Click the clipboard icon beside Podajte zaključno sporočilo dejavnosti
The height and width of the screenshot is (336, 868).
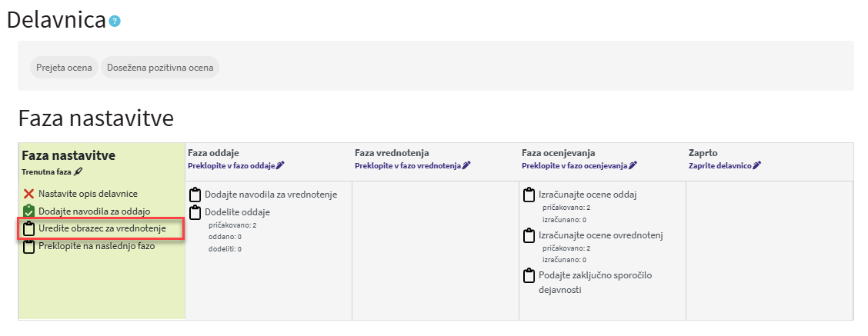pyautogui.click(x=529, y=275)
